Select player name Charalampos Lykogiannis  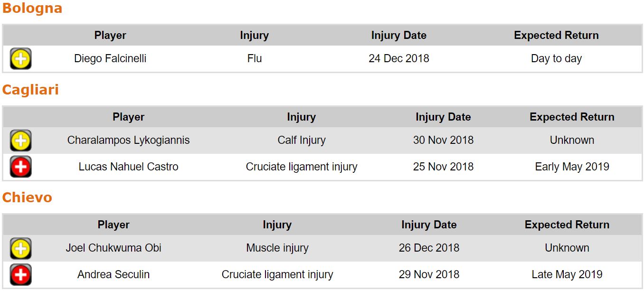pyautogui.click(x=128, y=141)
